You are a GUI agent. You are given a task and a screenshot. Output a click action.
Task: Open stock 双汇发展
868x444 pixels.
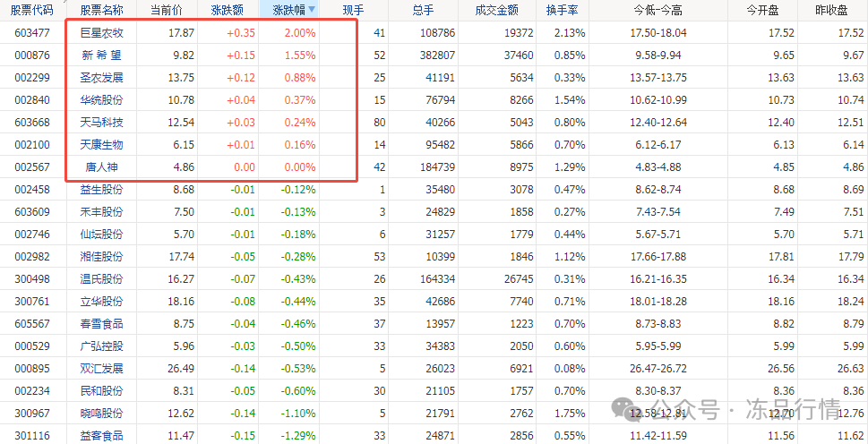101,369
